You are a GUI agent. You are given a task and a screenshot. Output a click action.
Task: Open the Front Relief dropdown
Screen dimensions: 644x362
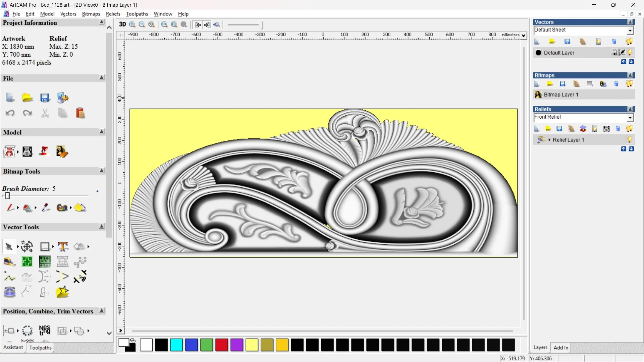pos(630,117)
